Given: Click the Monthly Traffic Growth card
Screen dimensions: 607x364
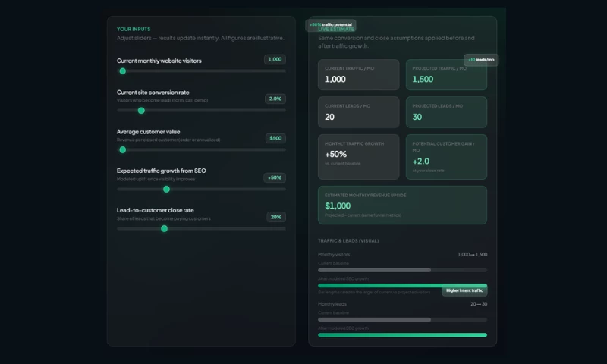Looking at the screenshot, I should (x=358, y=157).
